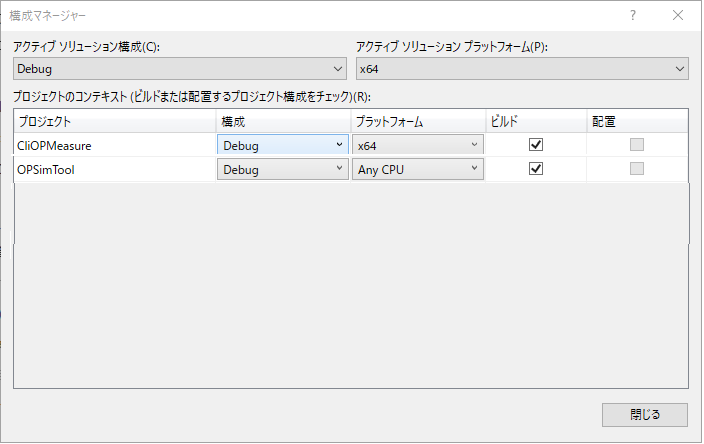Click the プラットフォーム column header
The image size is (704, 444).
(417, 121)
